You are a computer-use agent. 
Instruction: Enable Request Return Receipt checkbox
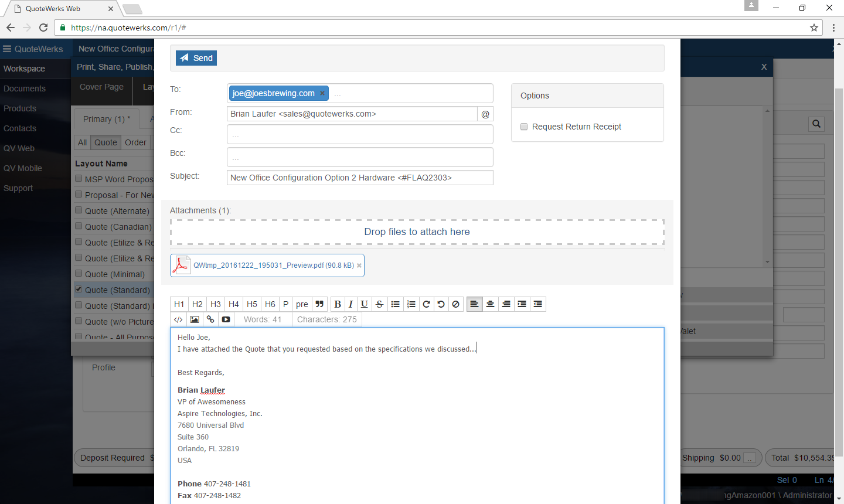tap(524, 127)
